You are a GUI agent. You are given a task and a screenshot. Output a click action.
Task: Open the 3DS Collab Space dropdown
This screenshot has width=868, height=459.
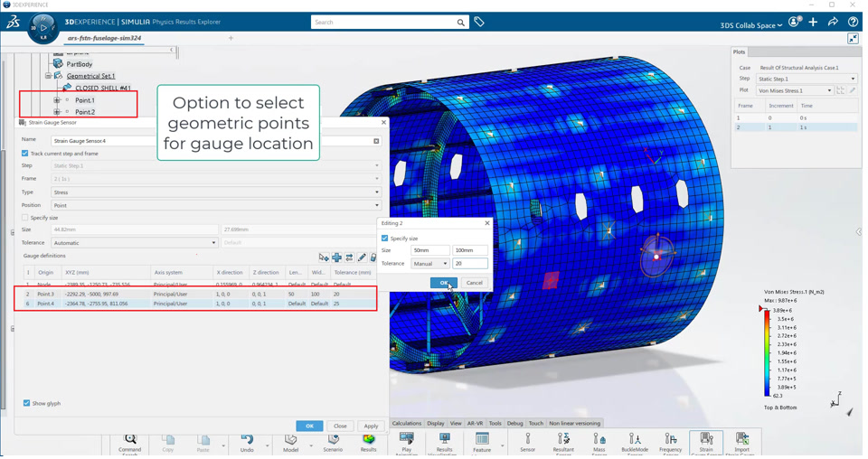tap(751, 25)
